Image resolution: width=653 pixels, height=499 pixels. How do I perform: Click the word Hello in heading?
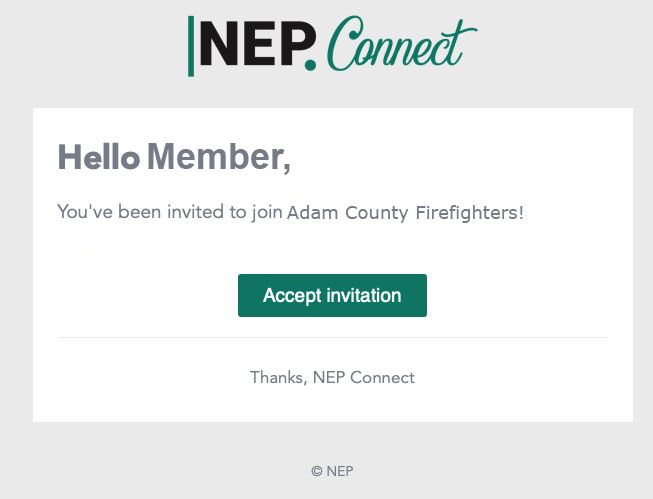[99, 157]
